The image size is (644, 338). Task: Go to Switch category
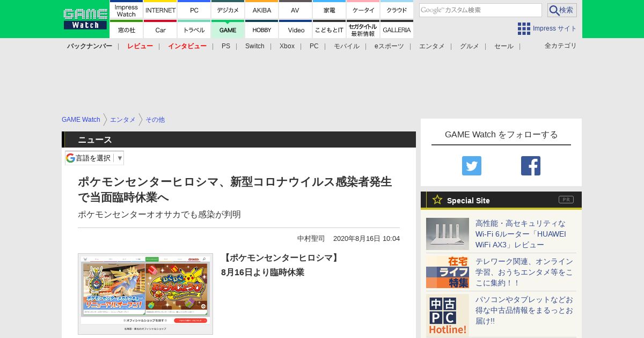tap(255, 46)
